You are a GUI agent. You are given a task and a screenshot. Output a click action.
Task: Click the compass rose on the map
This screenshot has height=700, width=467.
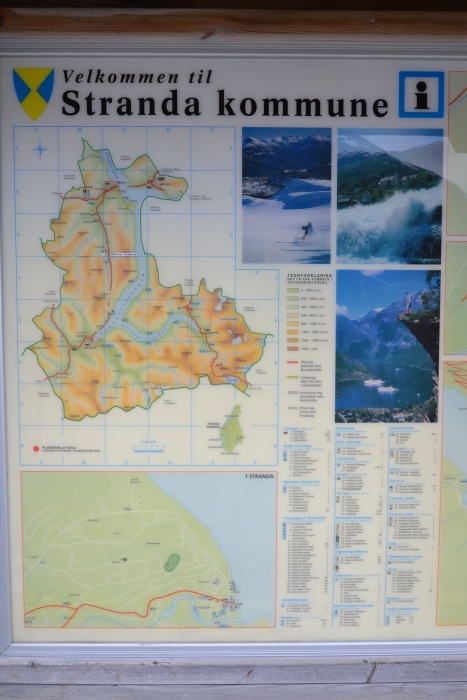(x=40, y=150)
